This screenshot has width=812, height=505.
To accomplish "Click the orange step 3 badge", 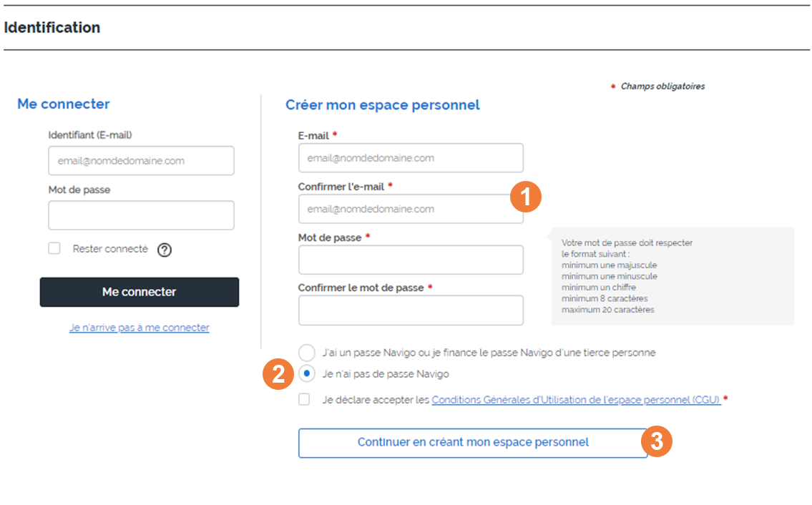I will click(x=657, y=441).
